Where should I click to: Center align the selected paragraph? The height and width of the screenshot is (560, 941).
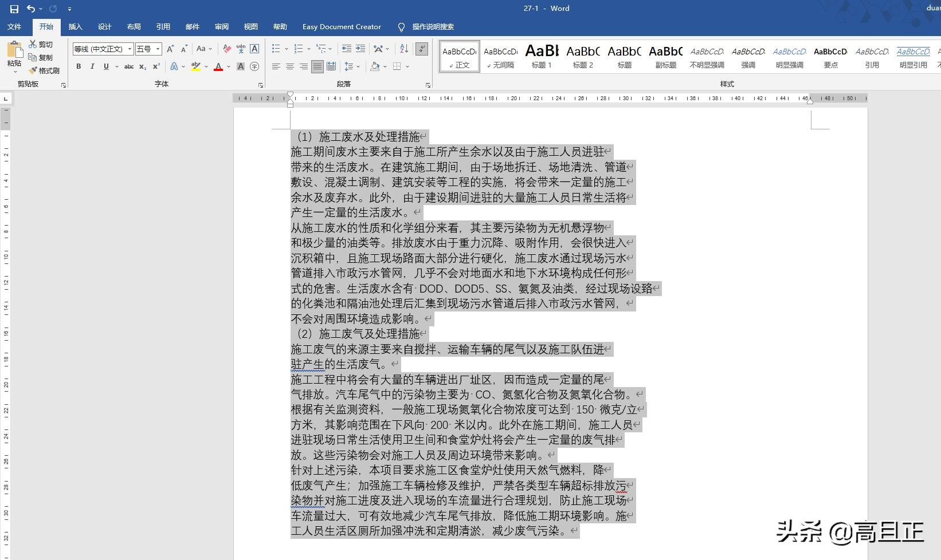(x=291, y=66)
